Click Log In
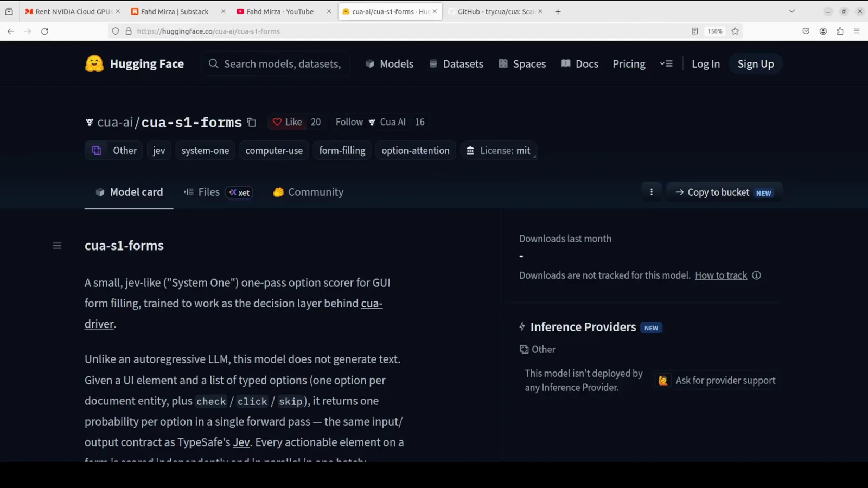The height and width of the screenshot is (488, 868). (706, 64)
